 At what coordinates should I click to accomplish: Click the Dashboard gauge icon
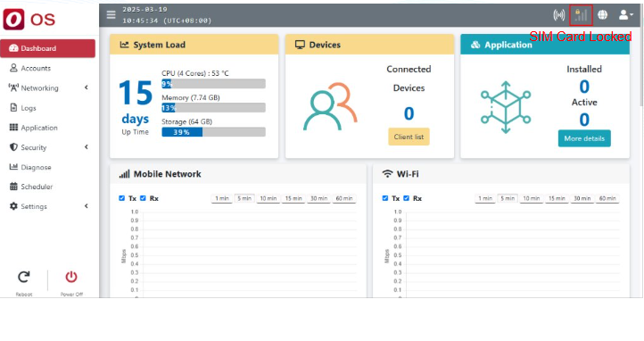pos(13,48)
